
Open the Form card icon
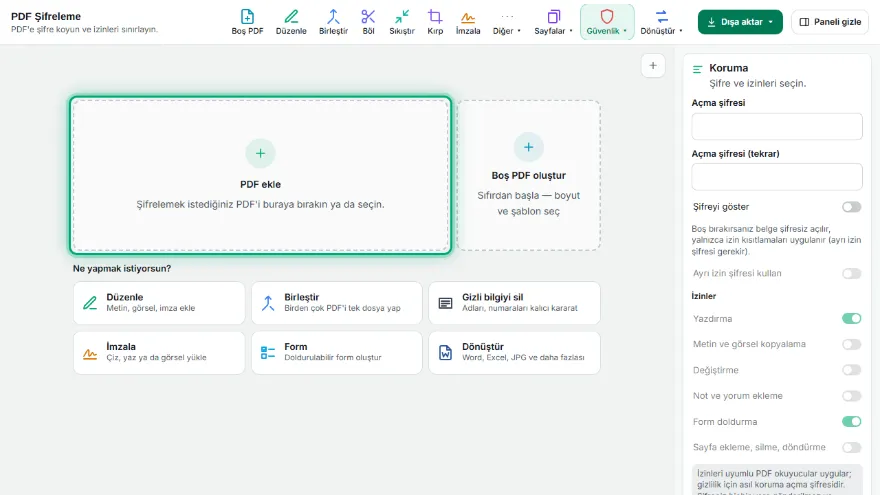click(x=268, y=352)
